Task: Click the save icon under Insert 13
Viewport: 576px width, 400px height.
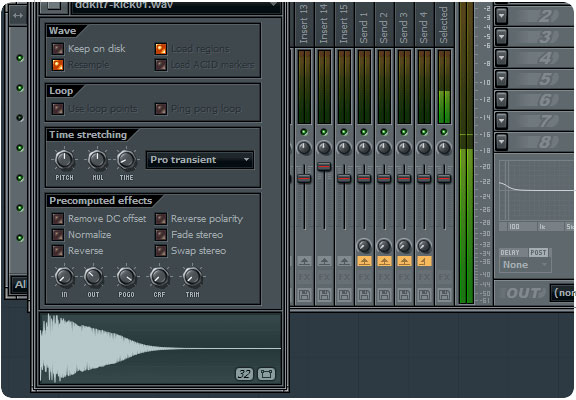Action: (304, 295)
